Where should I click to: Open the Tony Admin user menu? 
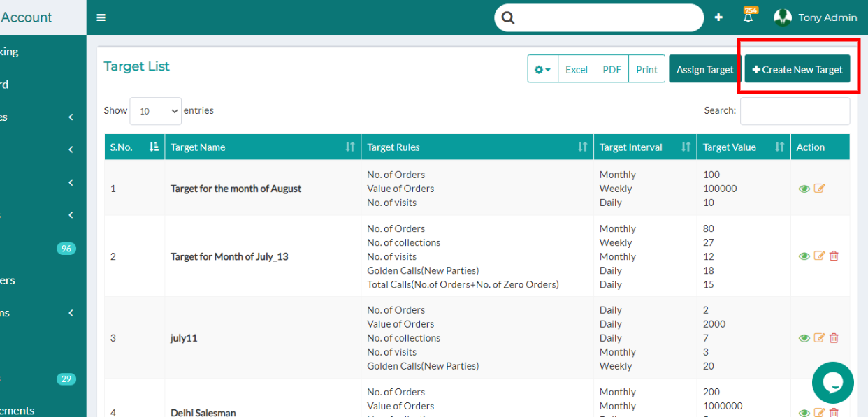point(827,17)
